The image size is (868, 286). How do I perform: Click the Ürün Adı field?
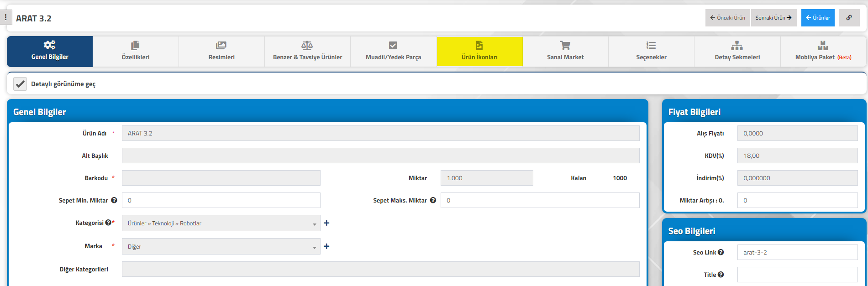[380, 133]
